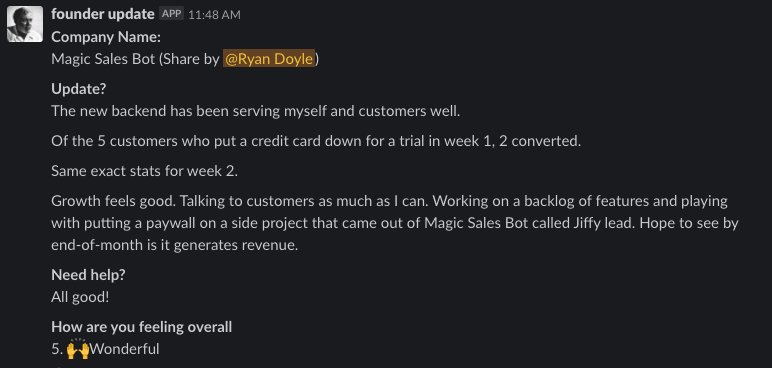Click the 5 customers trial conversion line
Screen dimensions: 772x368
[x=316, y=141]
